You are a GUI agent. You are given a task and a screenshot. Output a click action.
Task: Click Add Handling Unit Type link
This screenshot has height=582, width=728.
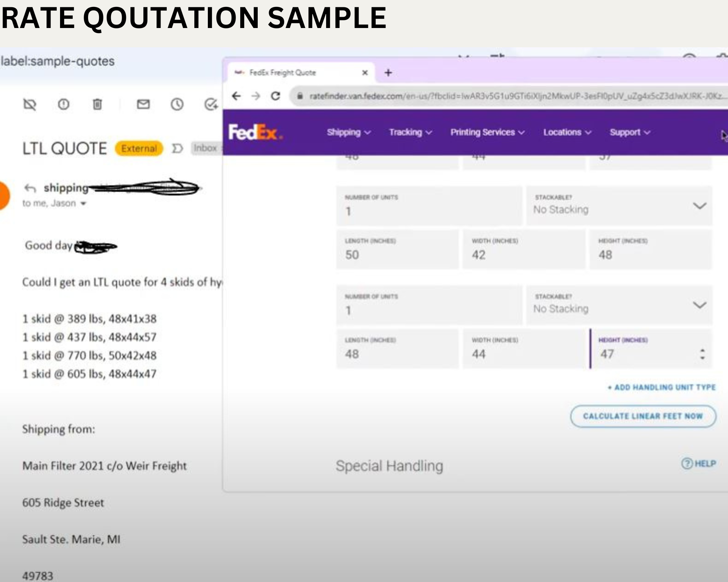pyautogui.click(x=661, y=387)
